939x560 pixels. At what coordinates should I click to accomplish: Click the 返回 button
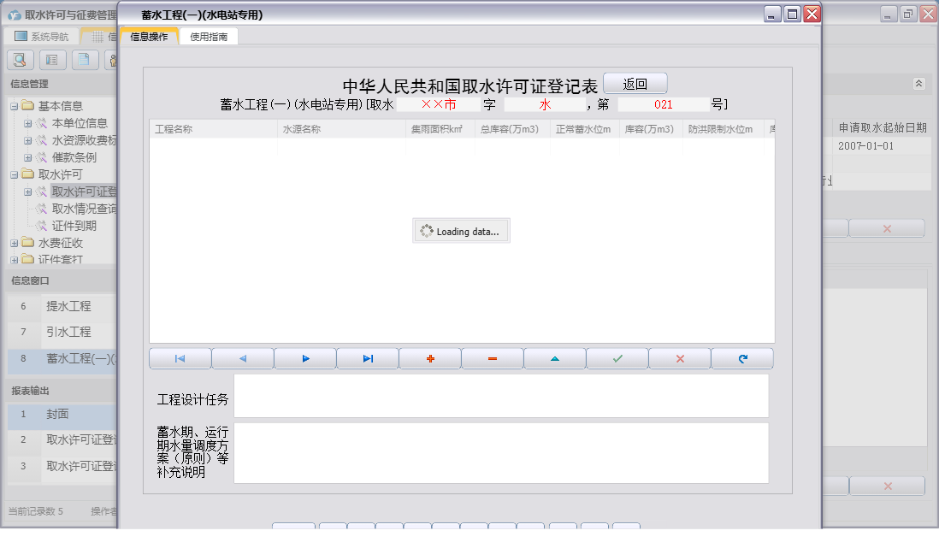click(x=635, y=84)
